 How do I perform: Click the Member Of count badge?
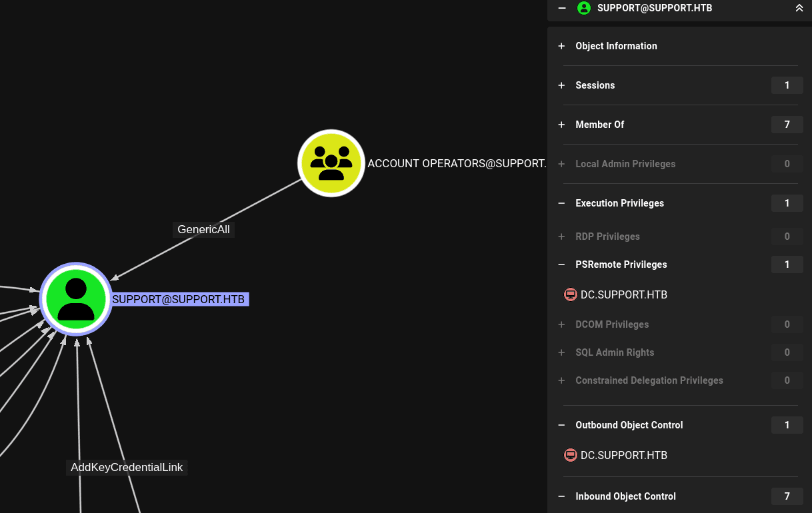(787, 125)
